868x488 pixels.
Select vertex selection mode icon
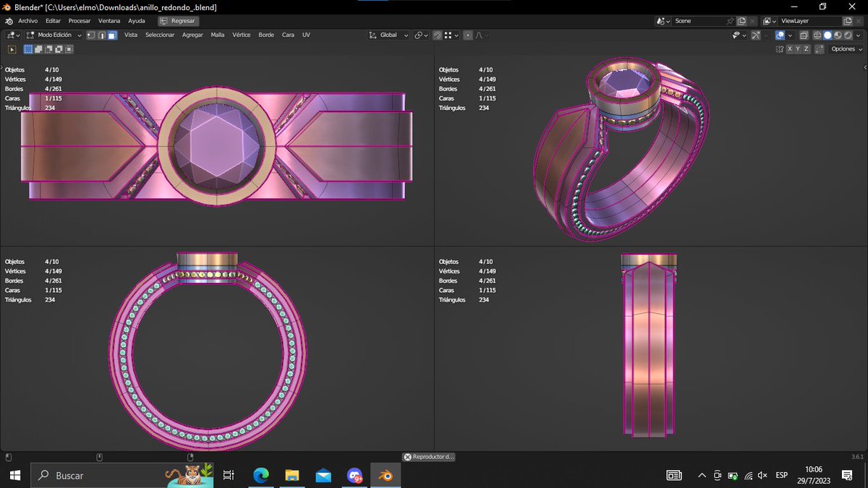tap(91, 35)
